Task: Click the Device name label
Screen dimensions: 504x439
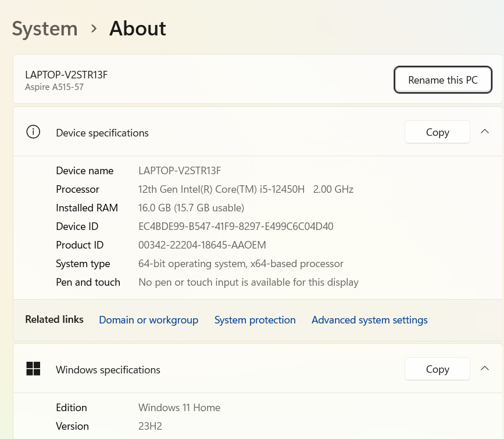Action: tap(84, 171)
